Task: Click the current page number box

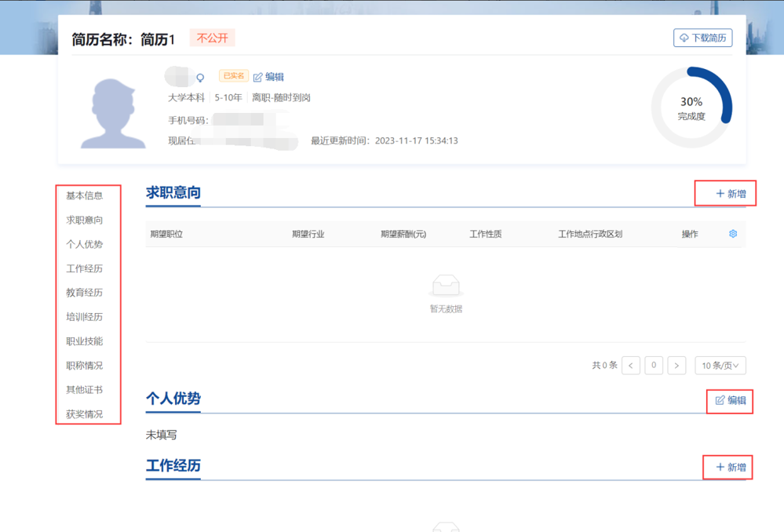Action: (x=654, y=366)
